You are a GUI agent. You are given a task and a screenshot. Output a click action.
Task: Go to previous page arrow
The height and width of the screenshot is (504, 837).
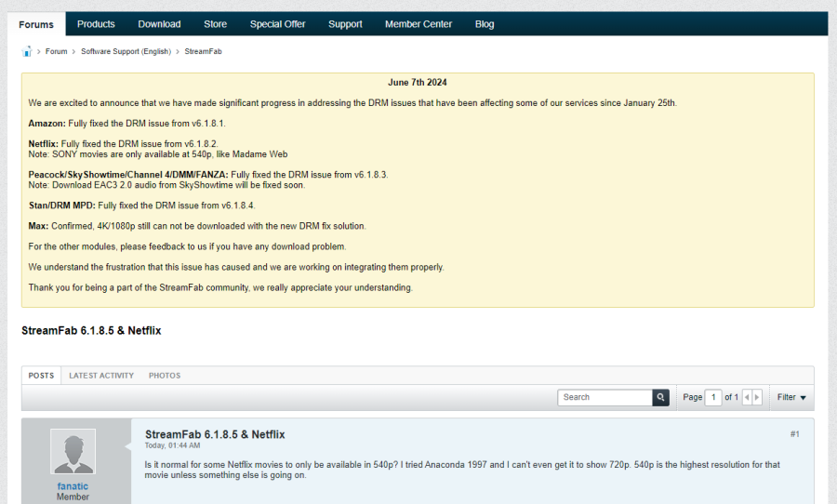tap(747, 397)
